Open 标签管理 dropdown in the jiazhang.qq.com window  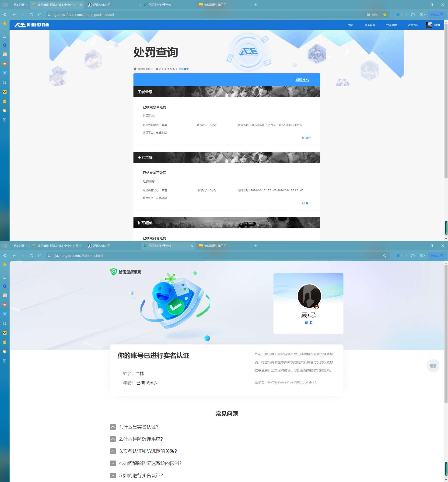[x=20, y=246]
